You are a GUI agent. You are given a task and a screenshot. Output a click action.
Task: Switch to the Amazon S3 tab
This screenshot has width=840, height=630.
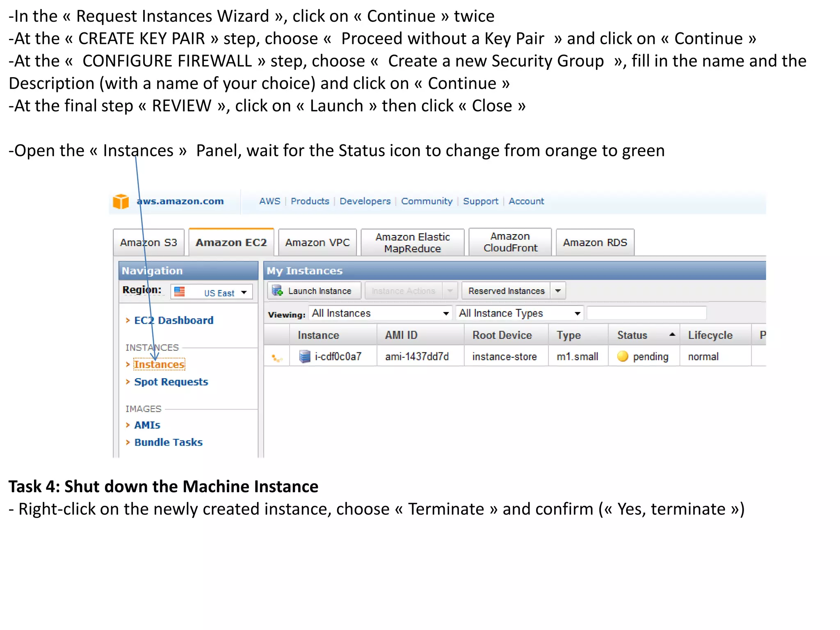click(148, 242)
